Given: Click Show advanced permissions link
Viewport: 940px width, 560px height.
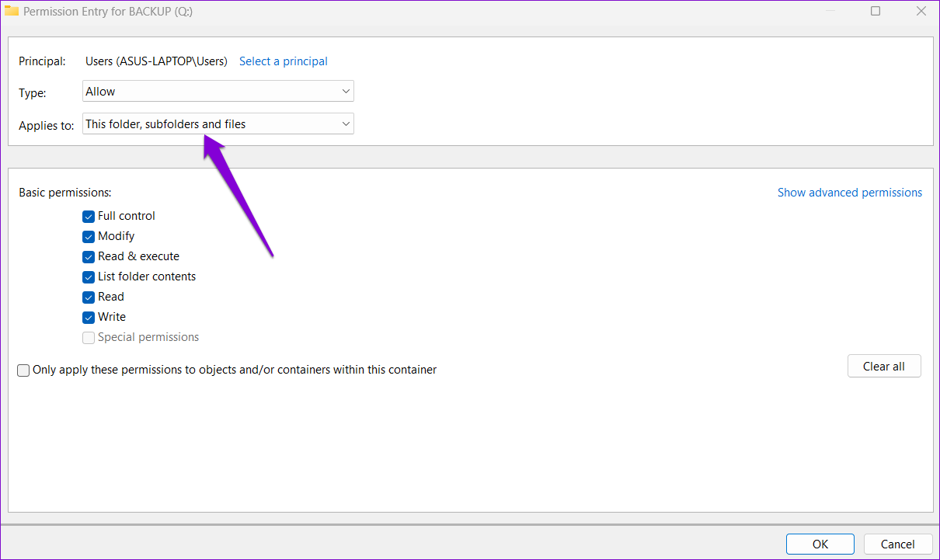Looking at the screenshot, I should pyautogui.click(x=850, y=193).
